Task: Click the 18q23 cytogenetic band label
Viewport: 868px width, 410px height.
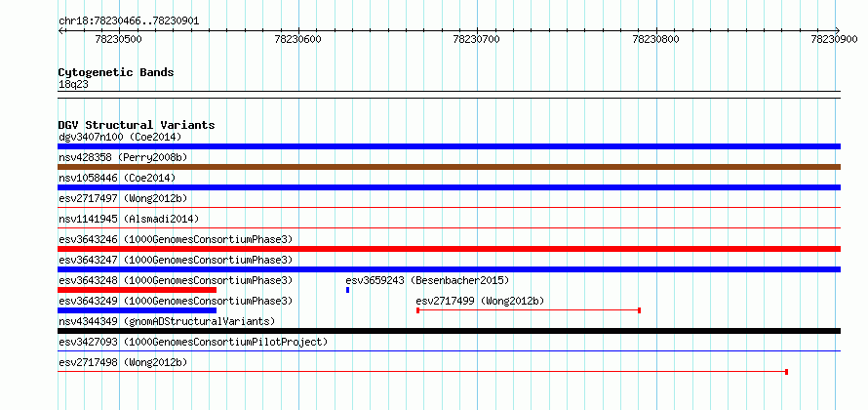Action: [x=73, y=85]
